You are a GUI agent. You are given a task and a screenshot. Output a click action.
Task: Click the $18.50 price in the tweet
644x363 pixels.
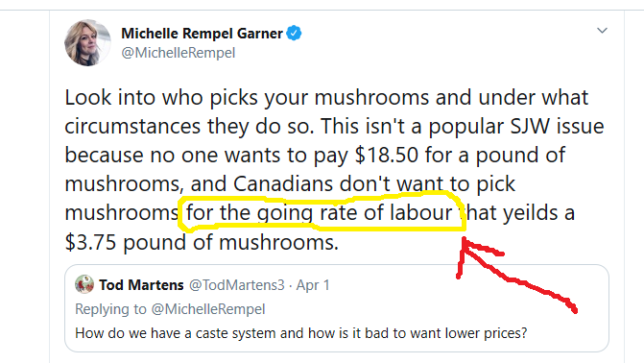pos(387,155)
